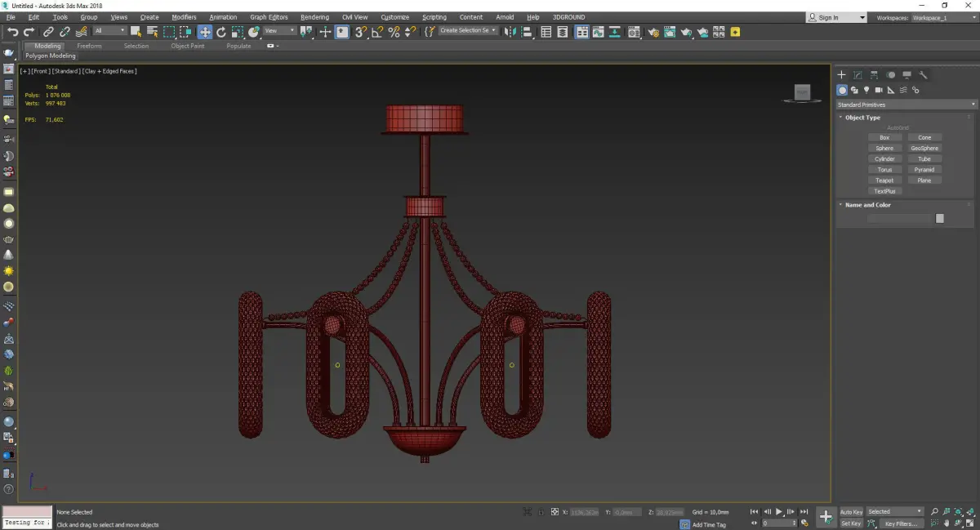Open the key mode Selected dropdown
The width and height of the screenshot is (980, 530).
pyautogui.click(x=895, y=512)
